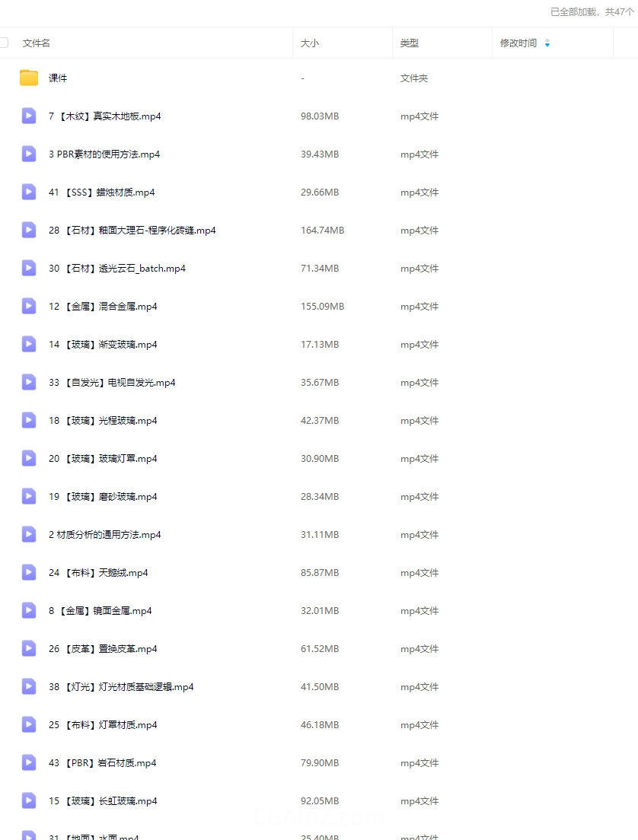Viewport: 638px width, 840px height.
Task: Open the 课件 folder icon
Action: [x=28, y=78]
